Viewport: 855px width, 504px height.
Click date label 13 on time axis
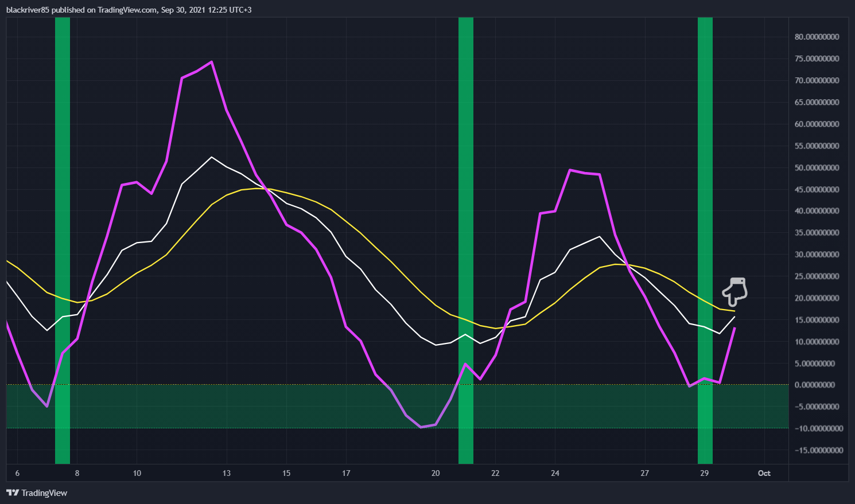[x=227, y=473]
